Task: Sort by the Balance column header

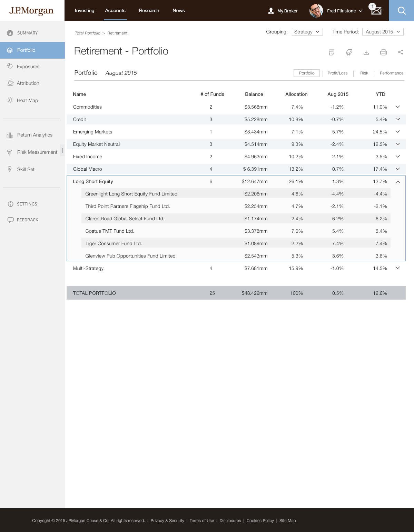Action: coord(254,94)
